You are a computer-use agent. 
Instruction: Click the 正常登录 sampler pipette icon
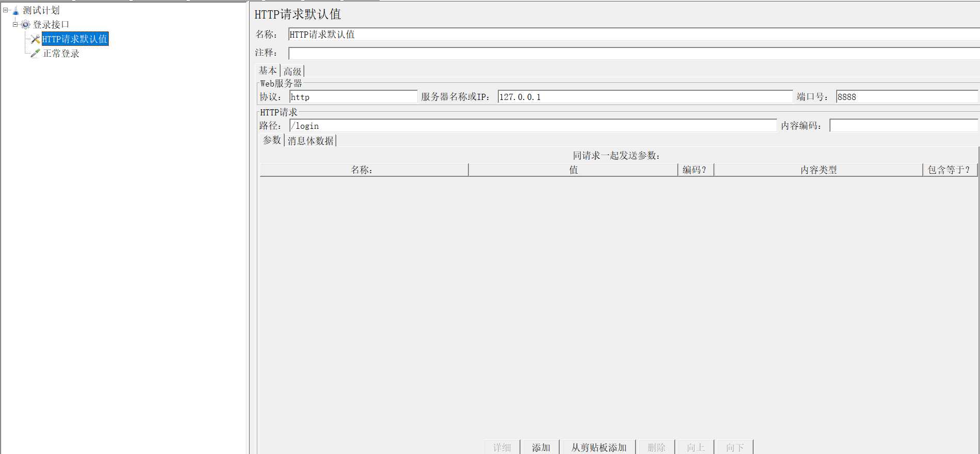(35, 53)
